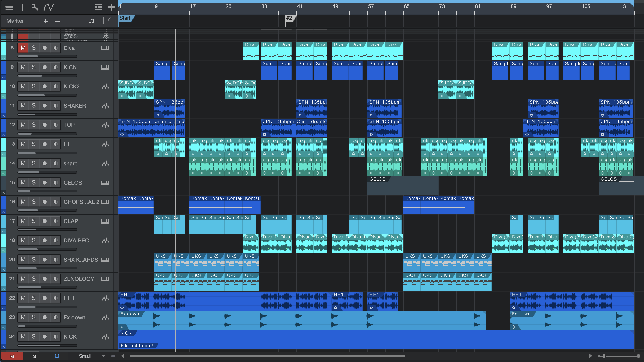The image size is (644, 362).
Task: Unmute the Diva track
Action: tap(23, 48)
